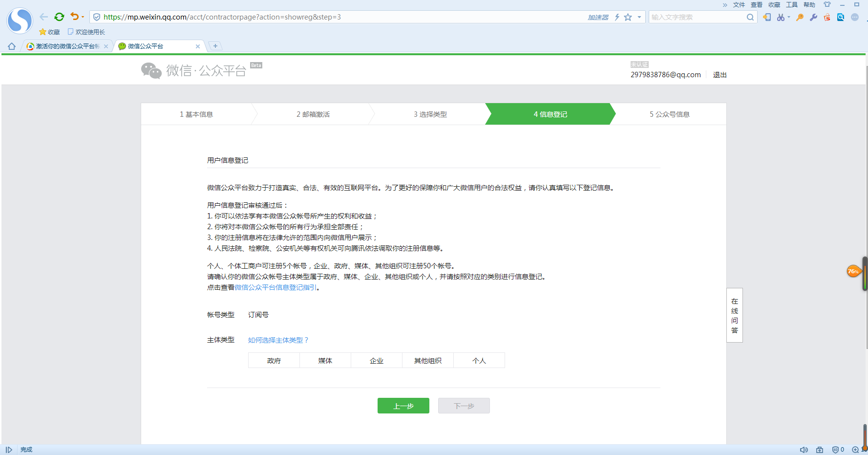Open the 查看 menu
The height and width of the screenshot is (455, 868).
coord(757,5)
